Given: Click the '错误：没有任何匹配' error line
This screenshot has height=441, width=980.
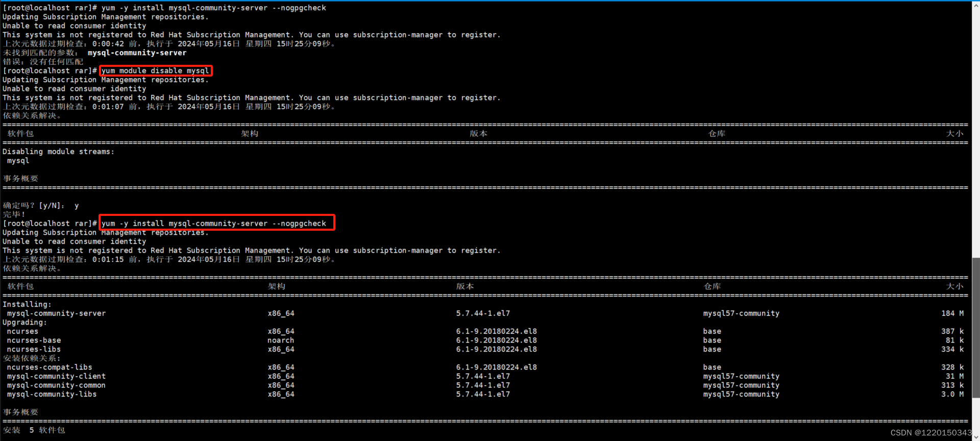Looking at the screenshot, I should coord(43,62).
